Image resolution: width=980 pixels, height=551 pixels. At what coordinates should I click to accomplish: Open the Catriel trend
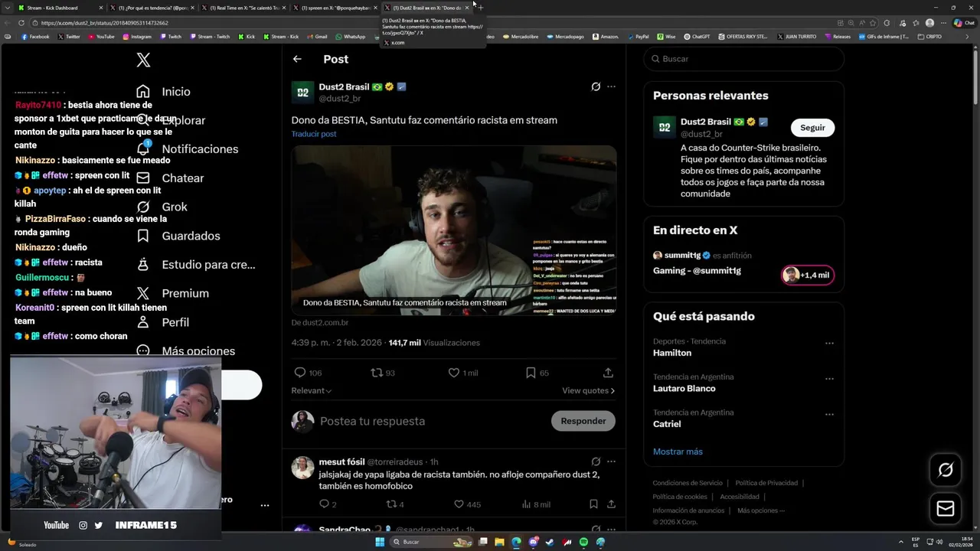pos(667,424)
